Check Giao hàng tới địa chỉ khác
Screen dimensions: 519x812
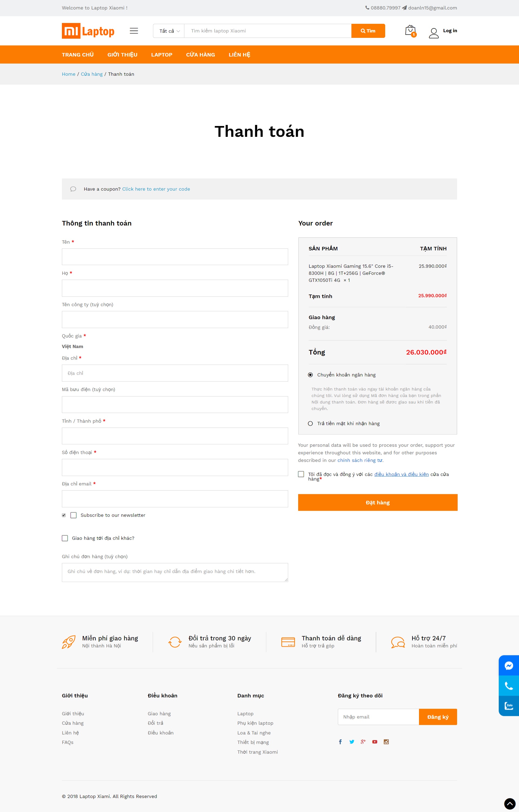tap(65, 538)
